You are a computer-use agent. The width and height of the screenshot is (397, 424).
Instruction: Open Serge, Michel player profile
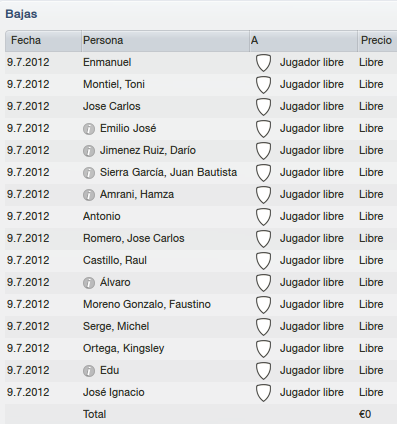coord(116,326)
